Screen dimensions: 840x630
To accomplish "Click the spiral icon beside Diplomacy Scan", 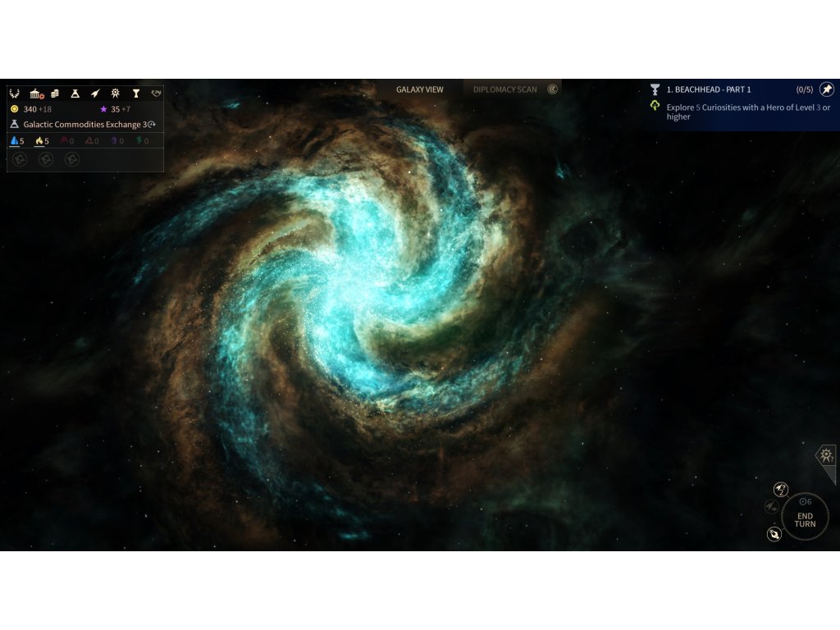I will 552,89.
